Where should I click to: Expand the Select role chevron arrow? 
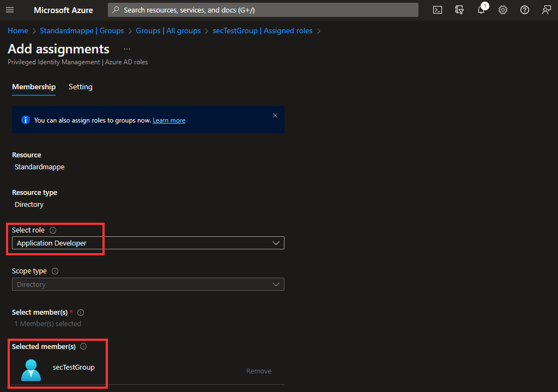pyautogui.click(x=276, y=243)
